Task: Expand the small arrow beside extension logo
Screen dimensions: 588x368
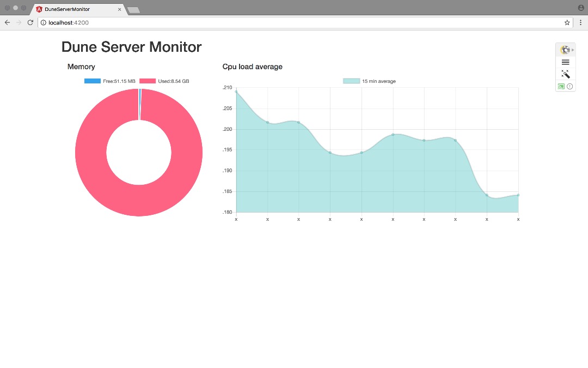Action: [x=573, y=50]
